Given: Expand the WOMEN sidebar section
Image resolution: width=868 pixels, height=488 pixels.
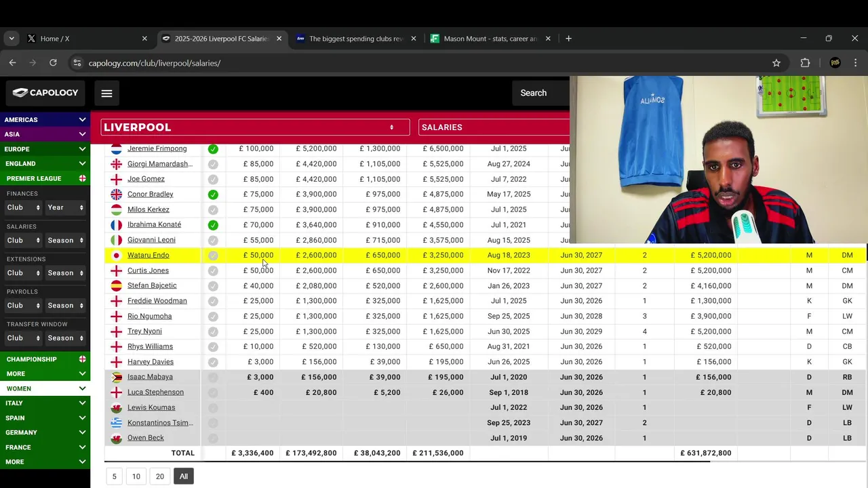Looking at the screenshot, I should [x=45, y=388].
